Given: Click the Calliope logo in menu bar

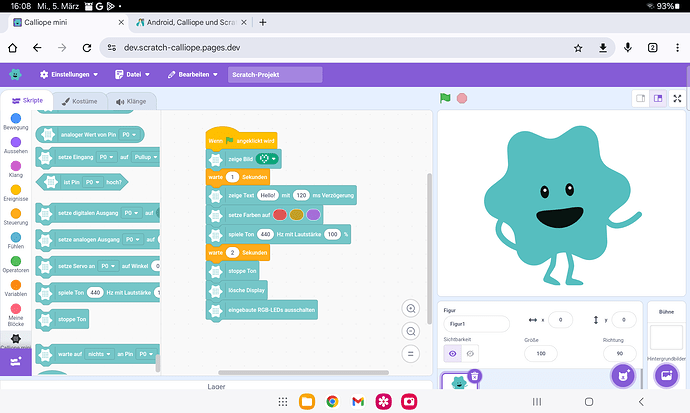Looking at the screenshot, I should (x=15, y=74).
